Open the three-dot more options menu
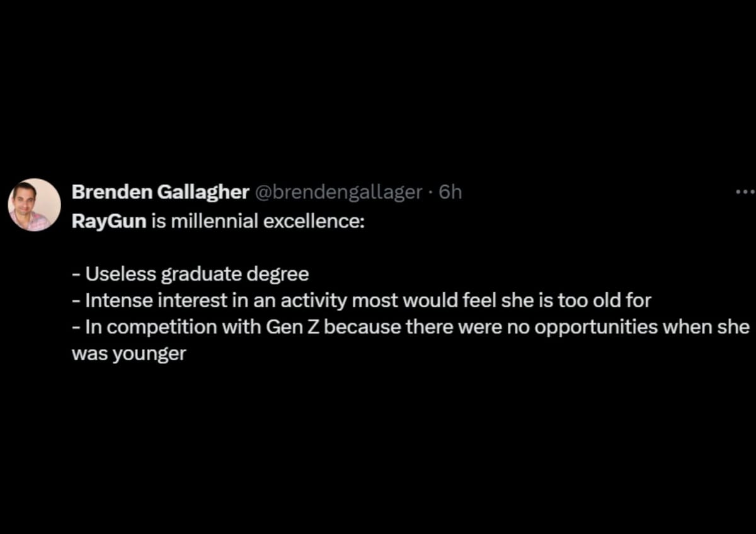Image resolution: width=756 pixels, height=534 pixels. 745,192
